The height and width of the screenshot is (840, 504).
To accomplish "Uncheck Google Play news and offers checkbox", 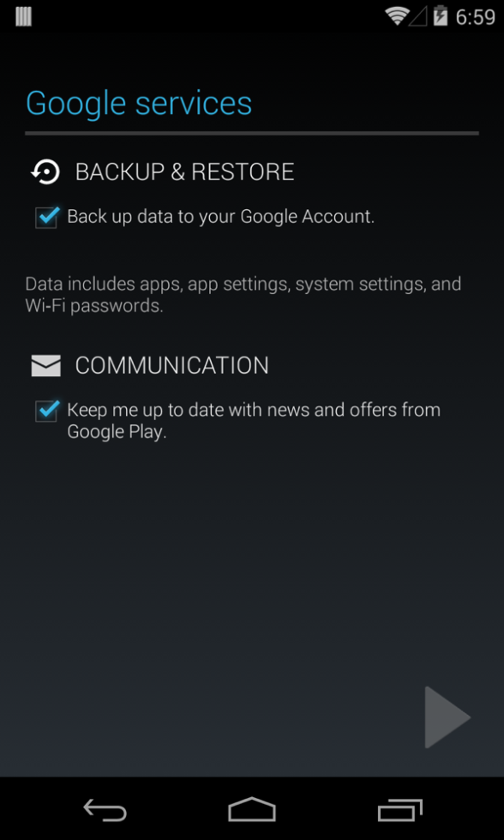I will click(x=46, y=411).
